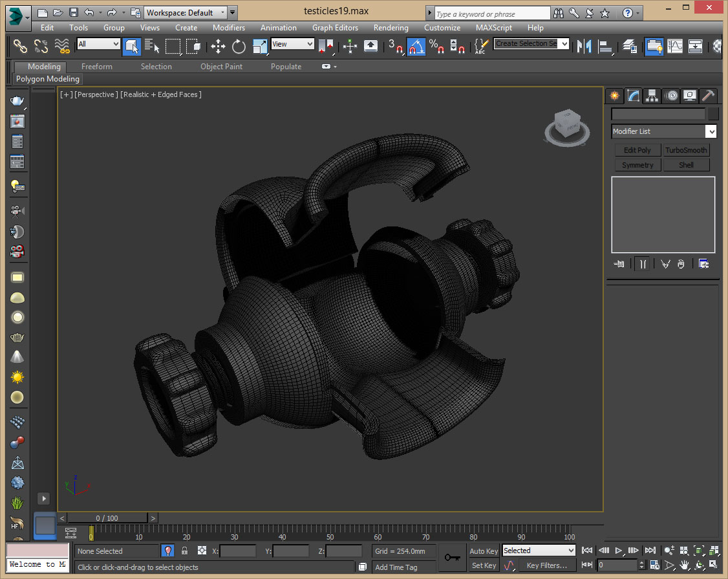
Task: Toggle Auto Key mode
Action: click(484, 551)
